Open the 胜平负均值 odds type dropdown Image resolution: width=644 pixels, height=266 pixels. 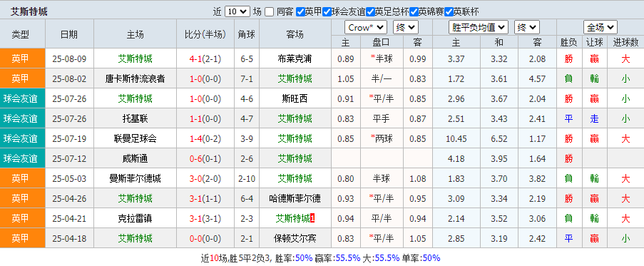479,28
